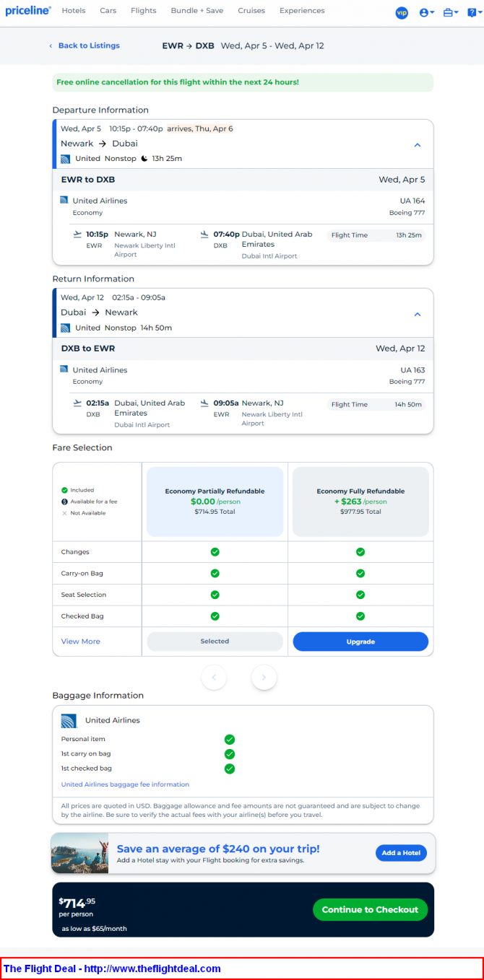The width and height of the screenshot is (484, 980).
Task: Open United Airlines baggage fee information
Action: pyautogui.click(x=125, y=784)
